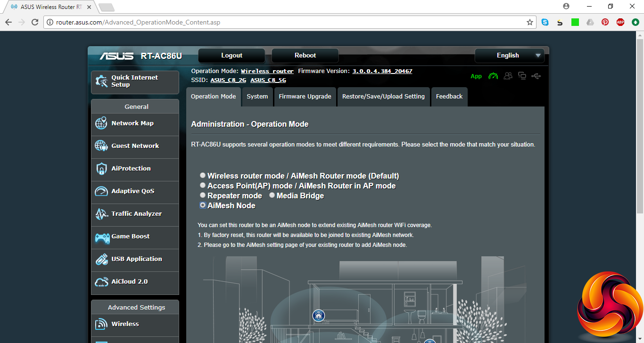The image size is (644, 343).
Task: Open the Game Boost section
Action: (135, 237)
